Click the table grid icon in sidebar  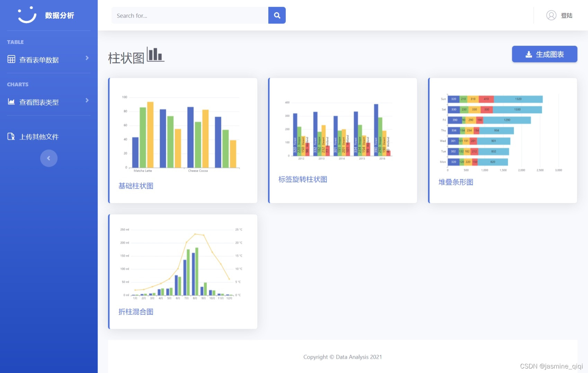[x=11, y=59]
